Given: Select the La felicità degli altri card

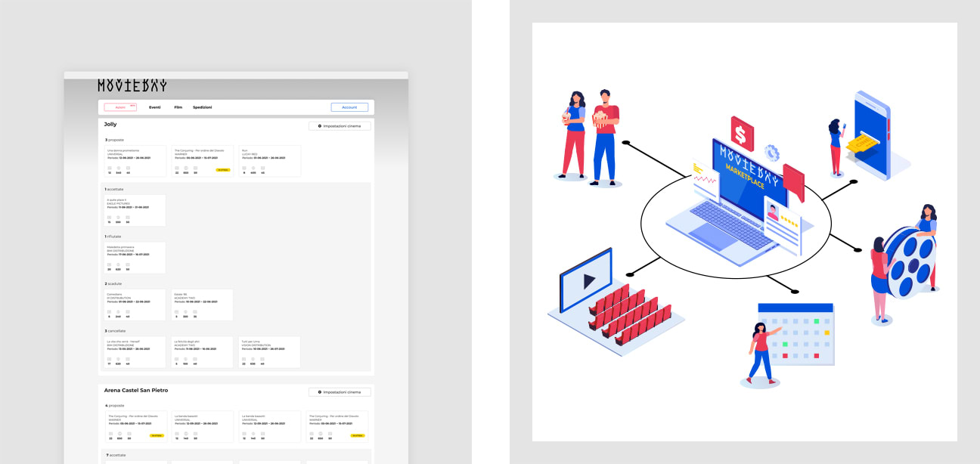Looking at the screenshot, I should click(x=202, y=352).
